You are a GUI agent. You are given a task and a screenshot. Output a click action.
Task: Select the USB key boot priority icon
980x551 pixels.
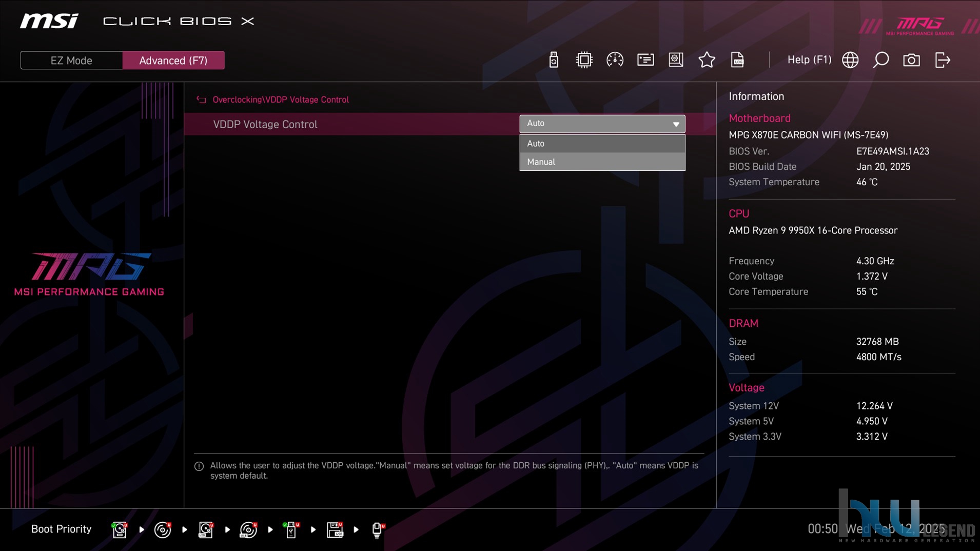coord(291,529)
